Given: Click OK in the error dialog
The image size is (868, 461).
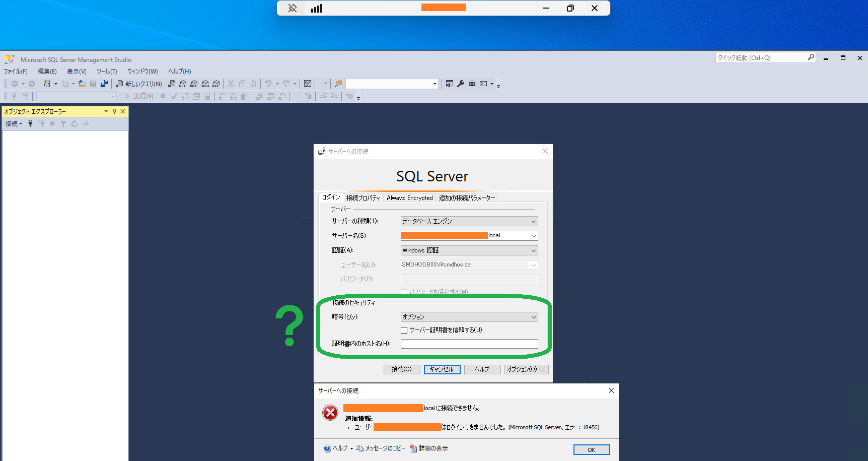Looking at the screenshot, I should click(592, 450).
